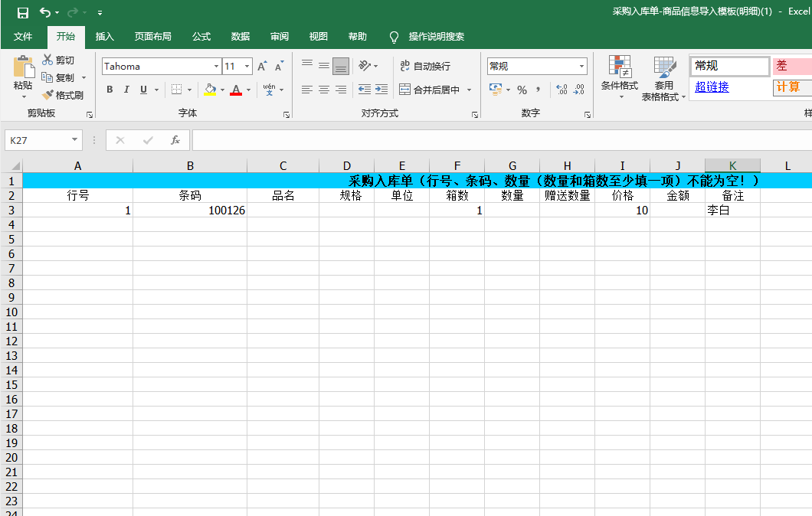Click the formula bar input area

(501, 140)
